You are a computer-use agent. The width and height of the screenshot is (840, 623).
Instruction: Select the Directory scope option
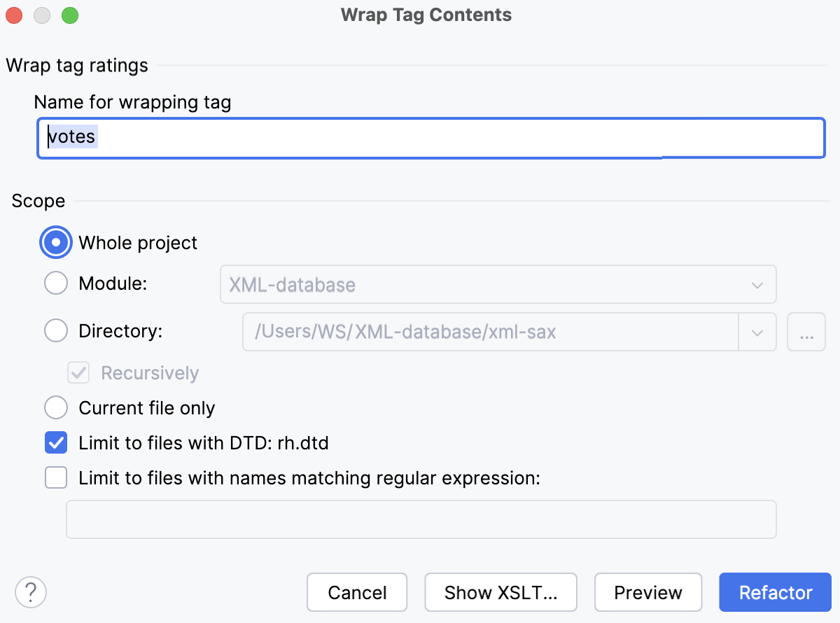[55, 330]
